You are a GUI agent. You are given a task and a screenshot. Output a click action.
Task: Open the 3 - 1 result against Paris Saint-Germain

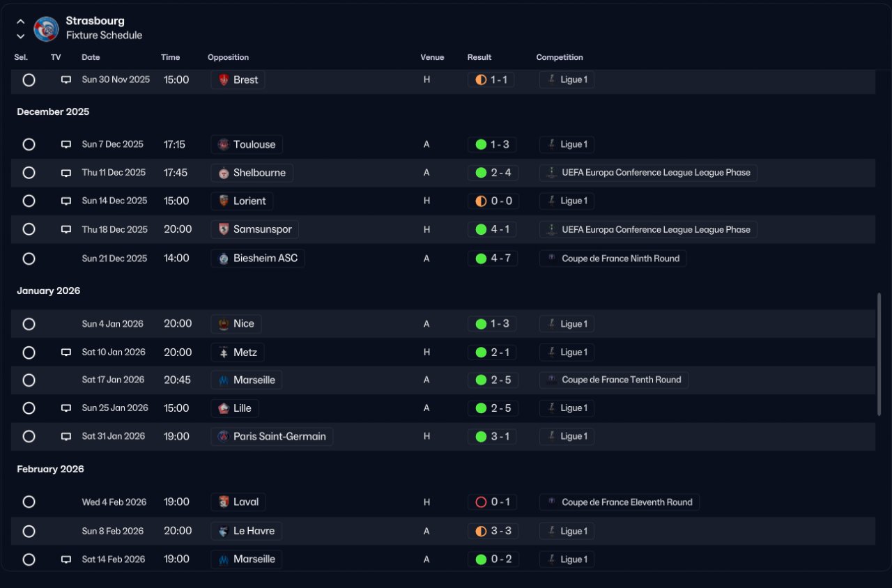coord(492,437)
